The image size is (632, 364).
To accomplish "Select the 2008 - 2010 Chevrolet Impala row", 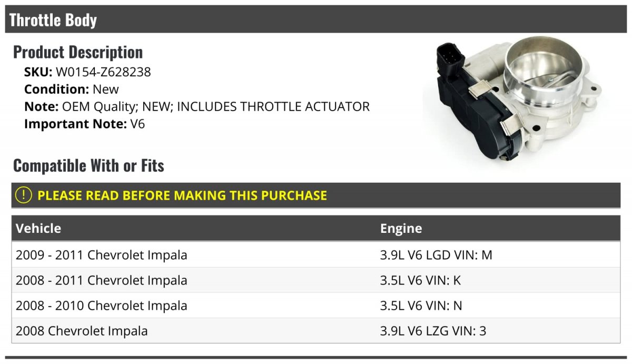I will 102,306.
